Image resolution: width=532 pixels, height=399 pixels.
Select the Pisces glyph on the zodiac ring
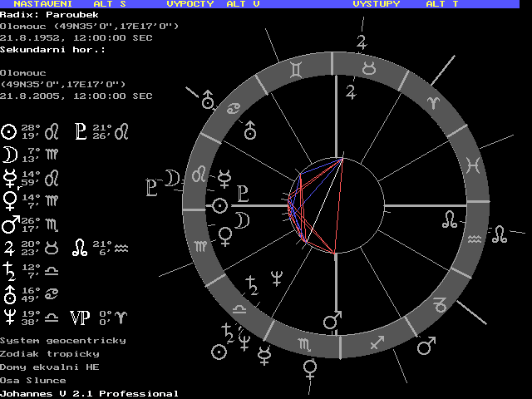tap(473, 165)
